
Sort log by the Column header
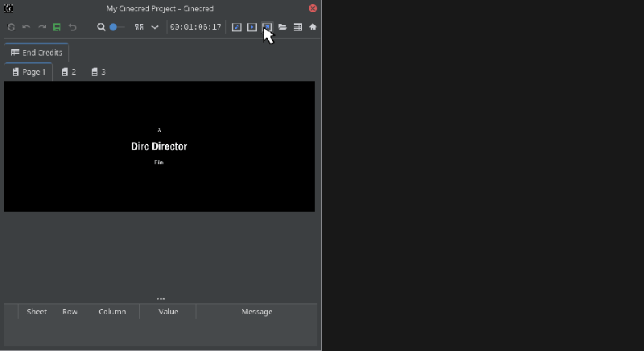(x=112, y=312)
